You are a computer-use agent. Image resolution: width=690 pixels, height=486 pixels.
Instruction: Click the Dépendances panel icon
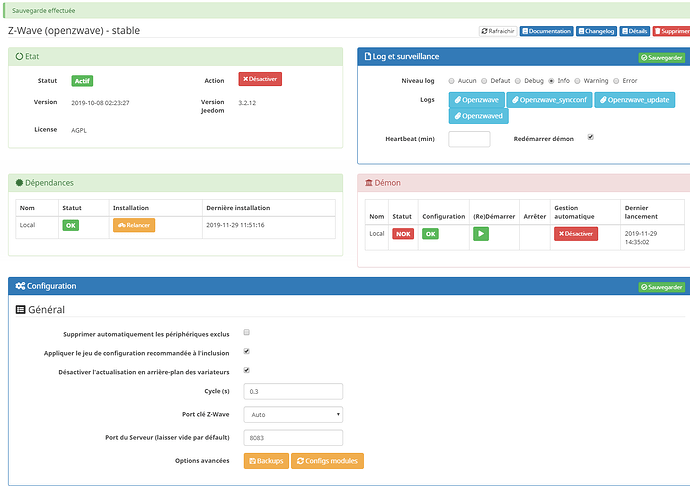click(19, 183)
